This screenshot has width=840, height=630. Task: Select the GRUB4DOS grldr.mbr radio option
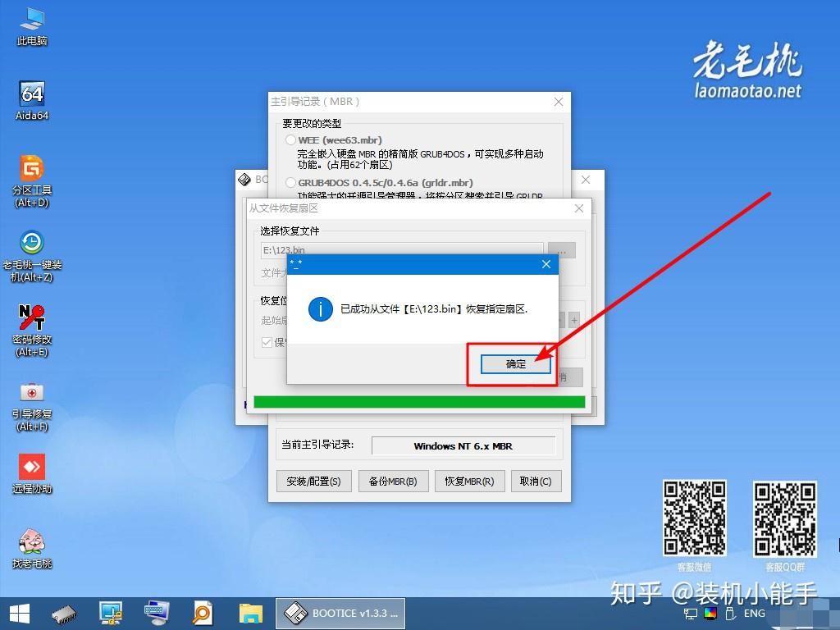[x=291, y=183]
